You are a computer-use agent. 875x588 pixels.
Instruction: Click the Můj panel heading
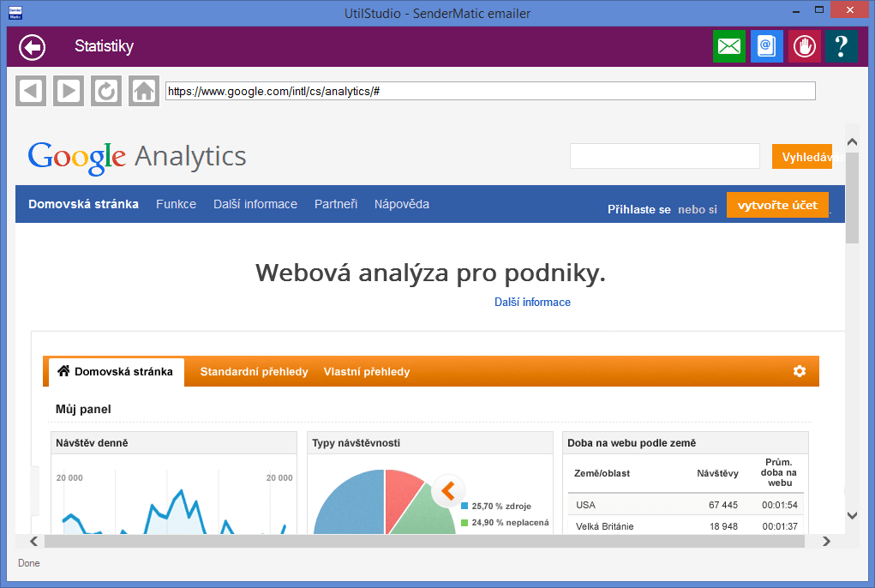(83, 410)
